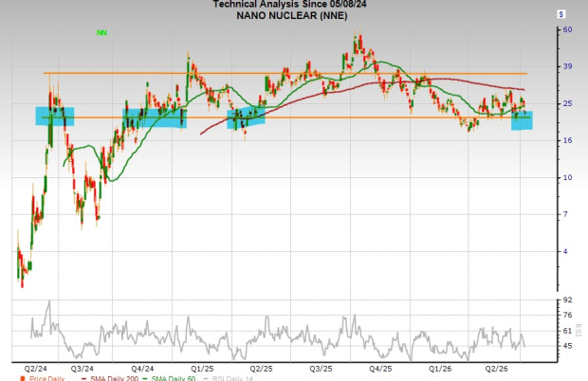Click the 'SMA Daily 200' legend entry
Screen dimensions: 588x381
click(x=110, y=378)
